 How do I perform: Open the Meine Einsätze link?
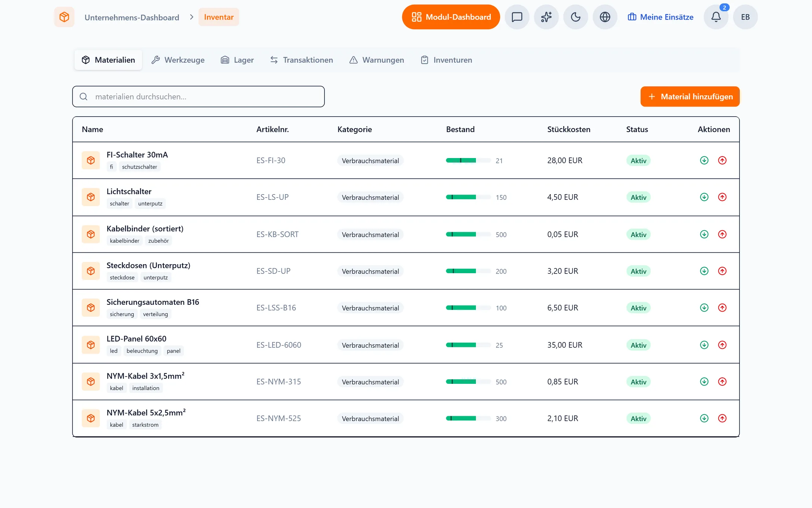[x=661, y=17]
